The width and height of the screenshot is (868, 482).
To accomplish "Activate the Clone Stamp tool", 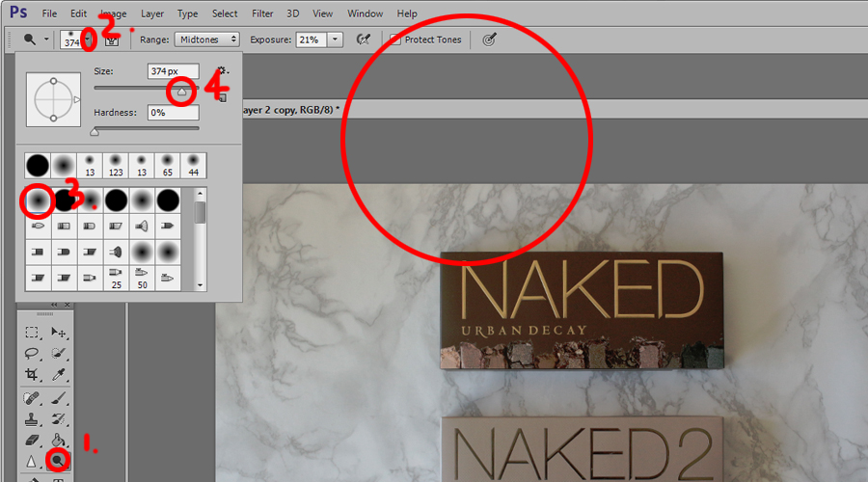I will click(32, 419).
